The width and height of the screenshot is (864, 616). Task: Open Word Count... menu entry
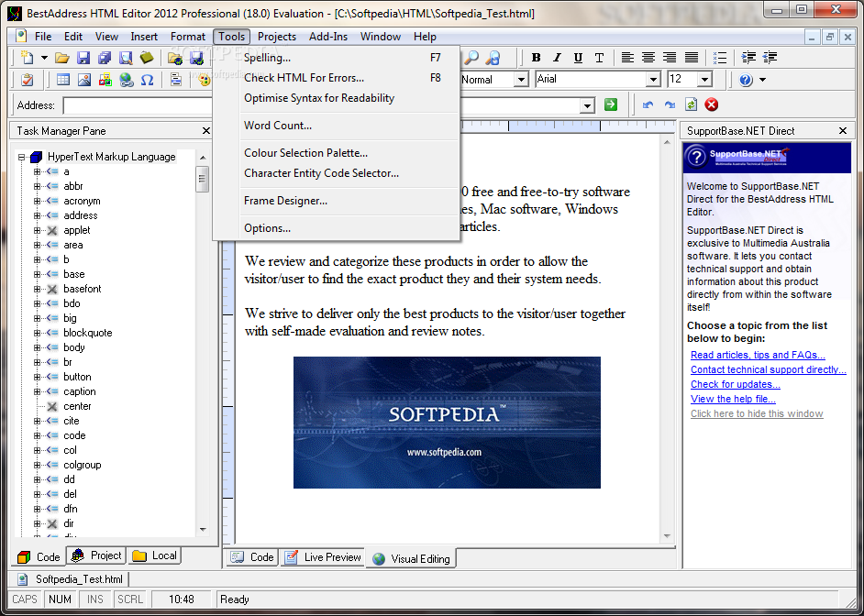coord(337,126)
